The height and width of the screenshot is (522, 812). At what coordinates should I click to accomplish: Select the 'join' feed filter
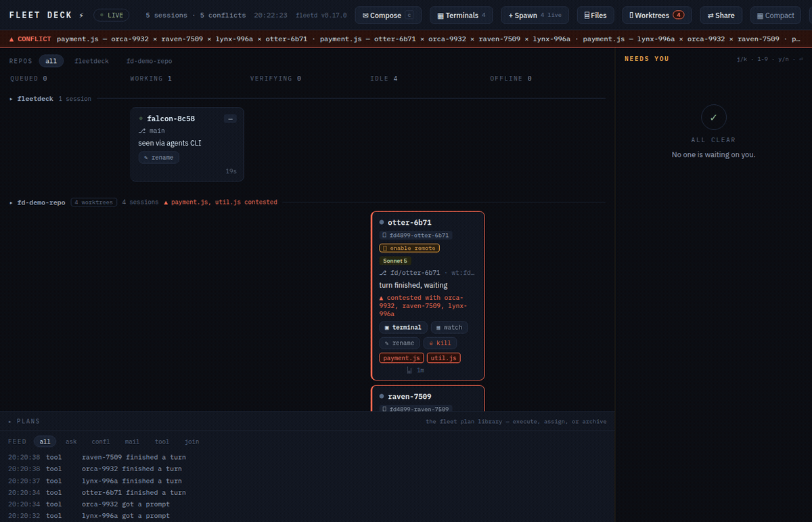(x=192, y=441)
